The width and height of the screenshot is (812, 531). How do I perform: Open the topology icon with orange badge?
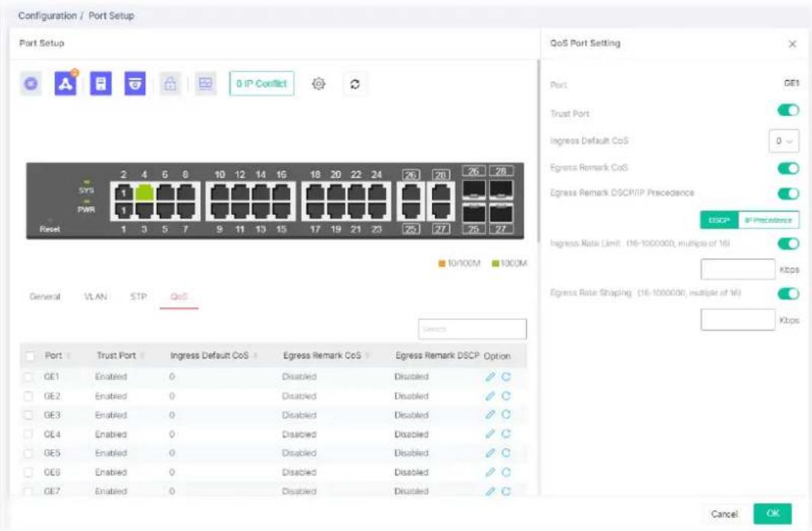click(65, 83)
